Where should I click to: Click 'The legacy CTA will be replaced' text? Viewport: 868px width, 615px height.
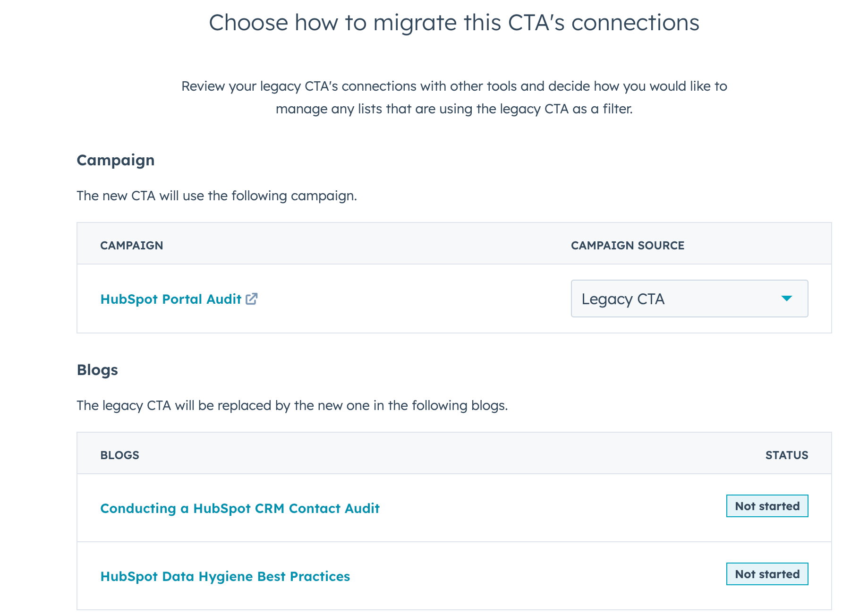tap(292, 405)
